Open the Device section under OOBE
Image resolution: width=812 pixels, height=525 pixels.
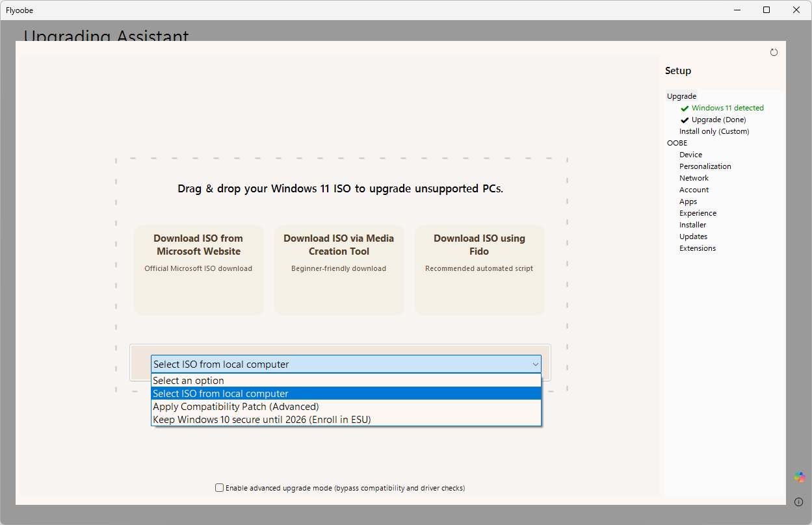690,155
